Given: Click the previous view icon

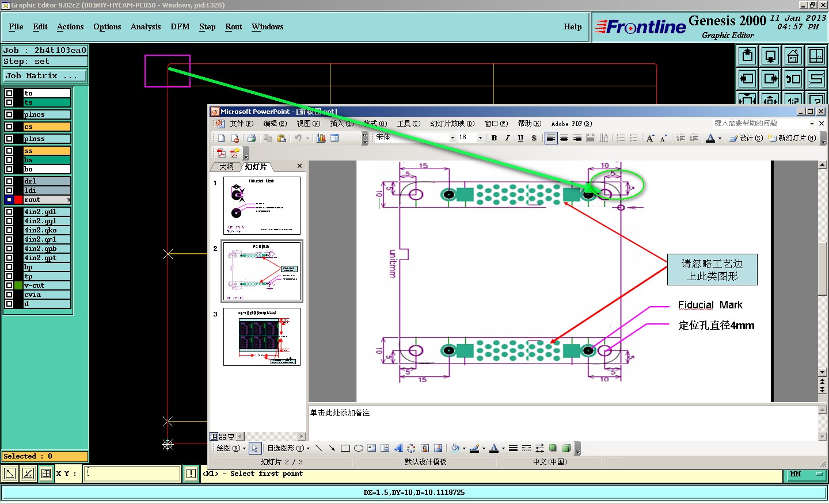Looking at the screenshot, I should [793, 78].
